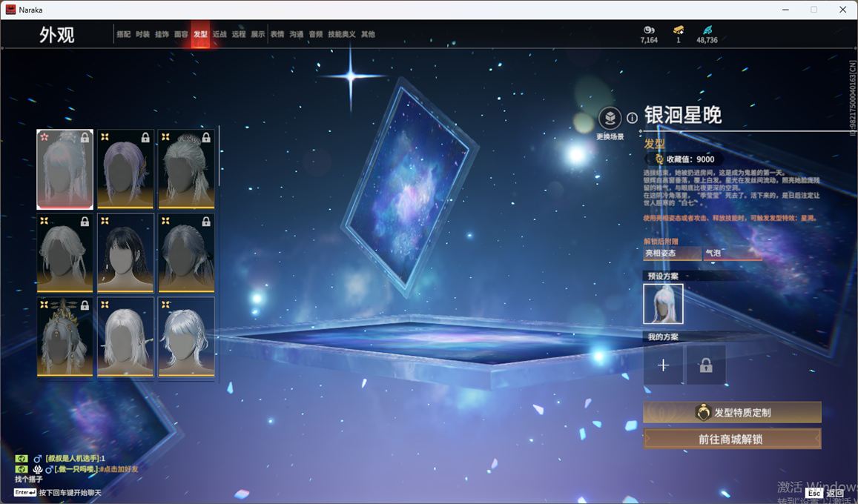Choose the preset hairstyle under 预设方案

click(663, 304)
